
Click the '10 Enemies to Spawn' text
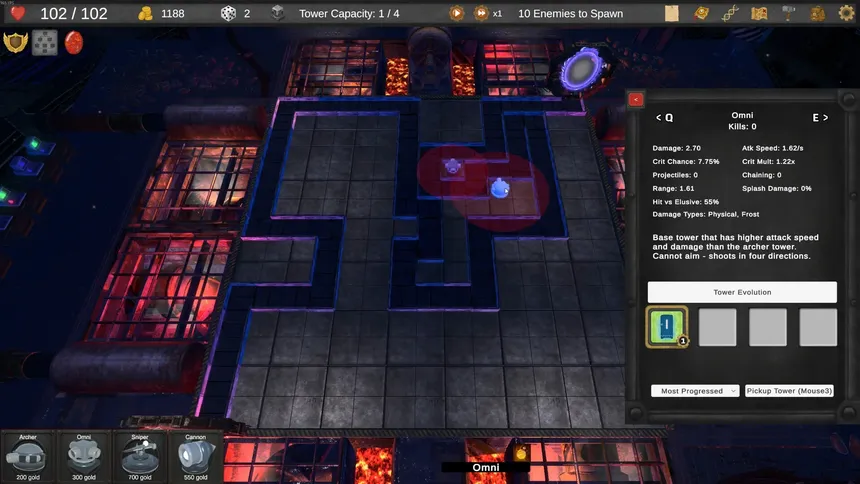570,14
